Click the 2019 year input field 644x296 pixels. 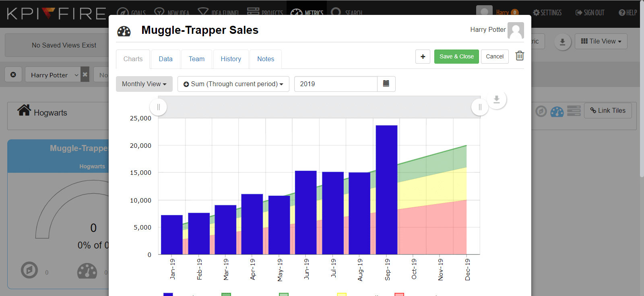(x=336, y=84)
